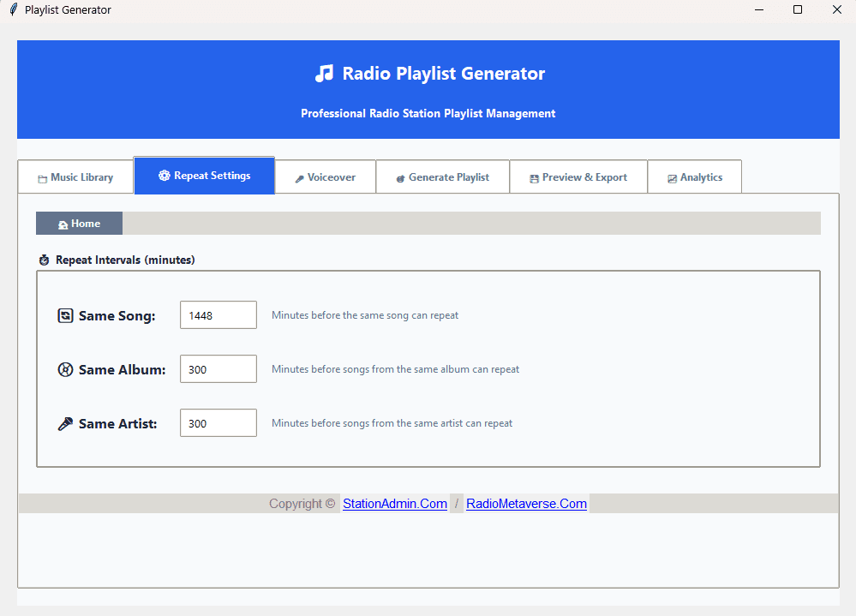Click the Home navigation button
This screenshot has width=856, height=616.
pos(79,223)
